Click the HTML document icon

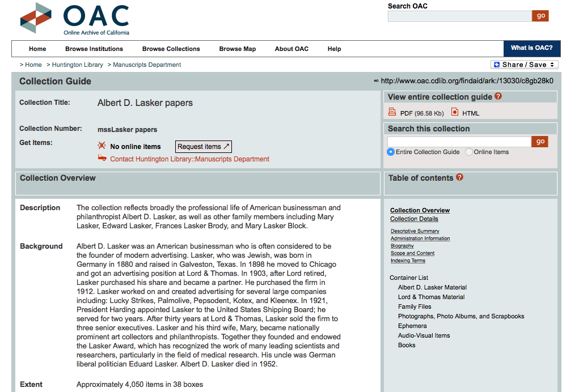(x=454, y=112)
